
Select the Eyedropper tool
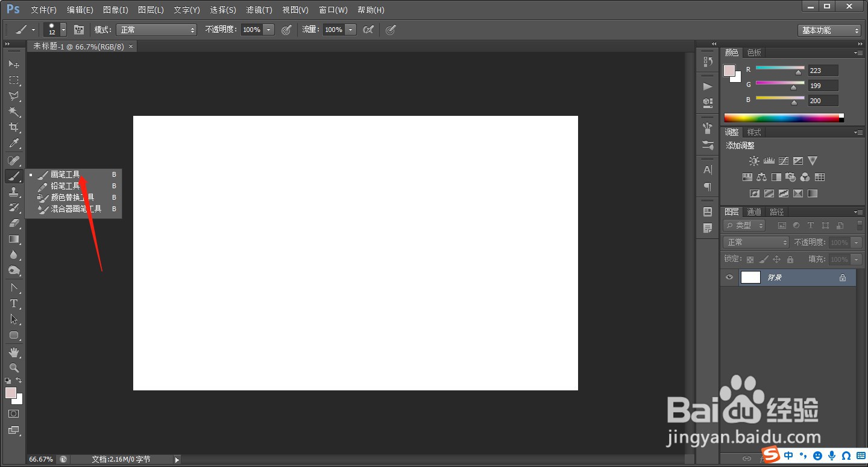click(14, 143)
